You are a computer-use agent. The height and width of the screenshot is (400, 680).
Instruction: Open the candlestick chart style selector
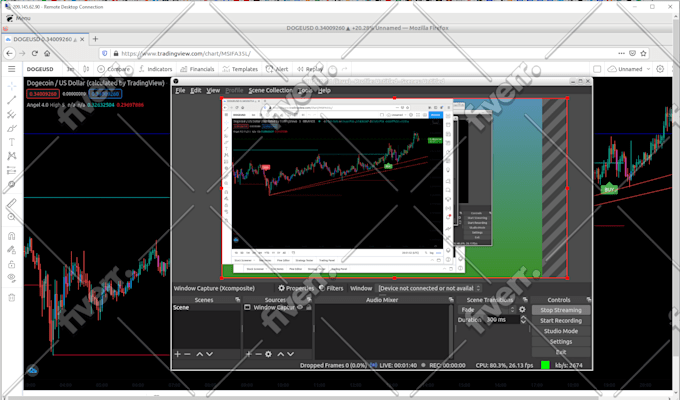(86, 69)
